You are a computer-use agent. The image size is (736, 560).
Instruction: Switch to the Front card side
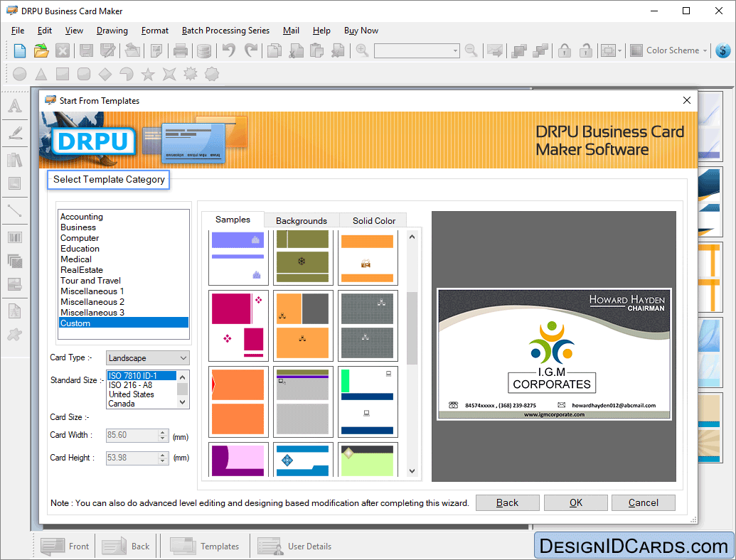65,546
